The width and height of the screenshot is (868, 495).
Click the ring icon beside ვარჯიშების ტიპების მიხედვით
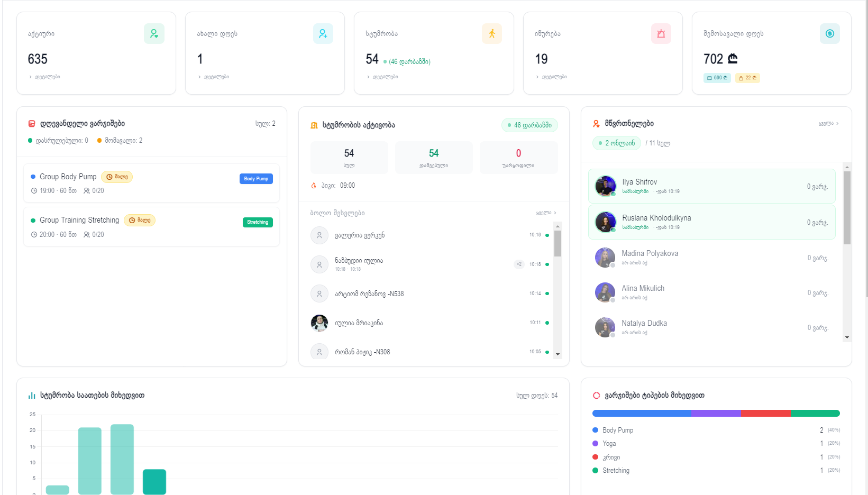click(596, 396)
